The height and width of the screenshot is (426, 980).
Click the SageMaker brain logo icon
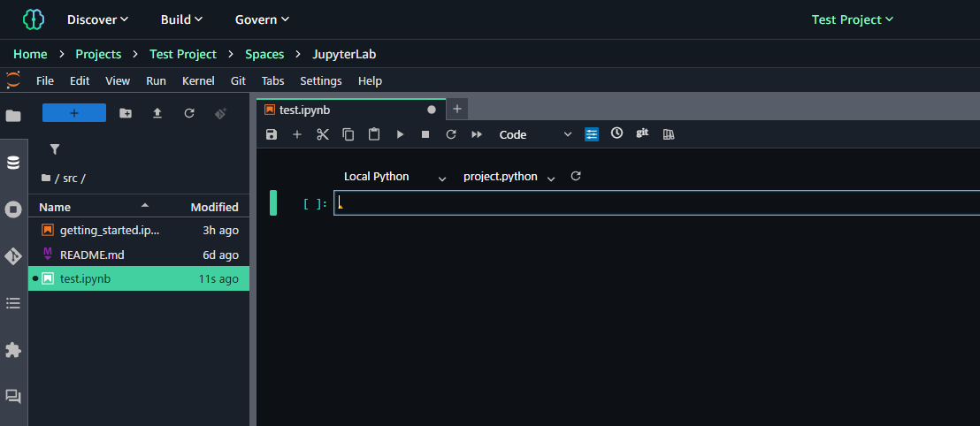[x=33, y=19]
